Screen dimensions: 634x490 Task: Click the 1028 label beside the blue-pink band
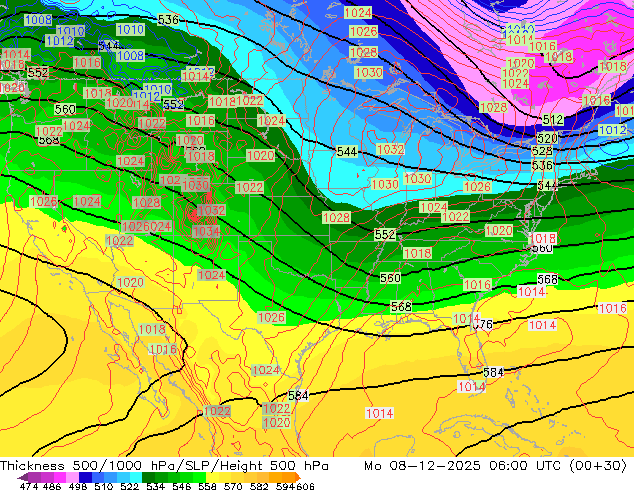pos(493,107)
